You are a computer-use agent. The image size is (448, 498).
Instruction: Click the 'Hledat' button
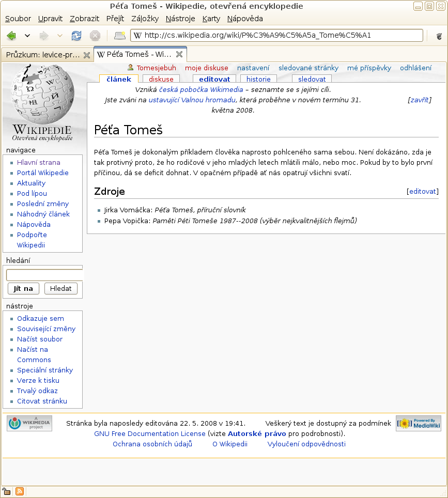pyautogui.click(x=60, y=288)
